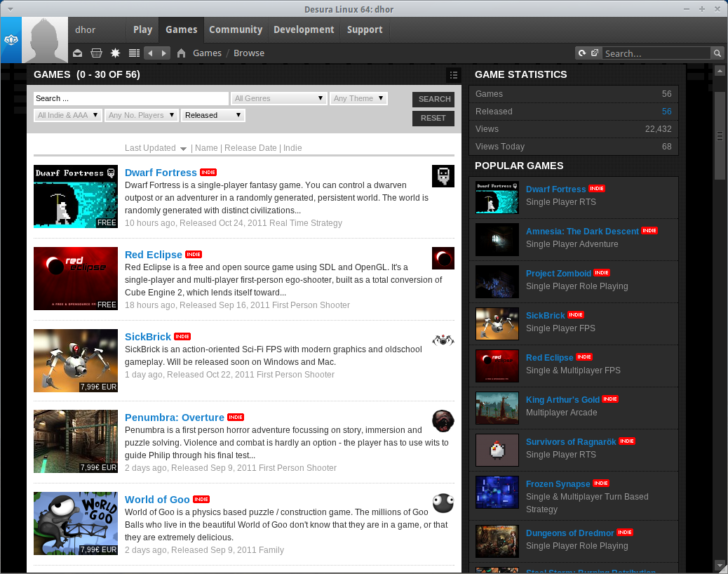The image size is (728, 574).
Task: Click the top toolbar Search... field
Action: pos(656,53)
